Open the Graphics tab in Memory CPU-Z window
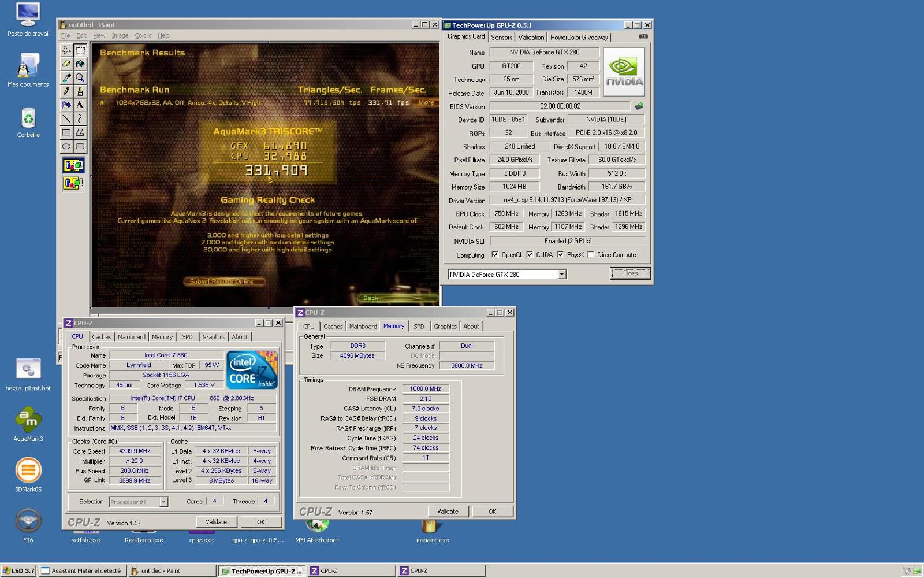This screenshot has height=578, width=924. click(445, 327)
